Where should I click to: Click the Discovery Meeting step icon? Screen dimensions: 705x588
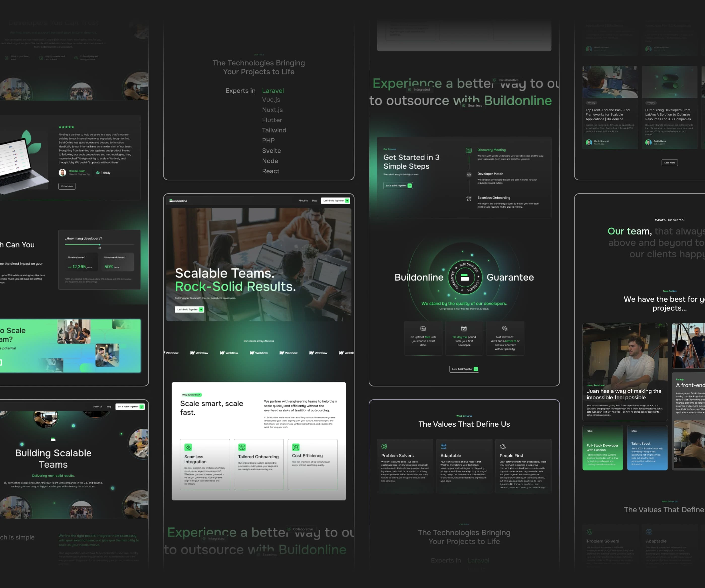click(469, 150)
